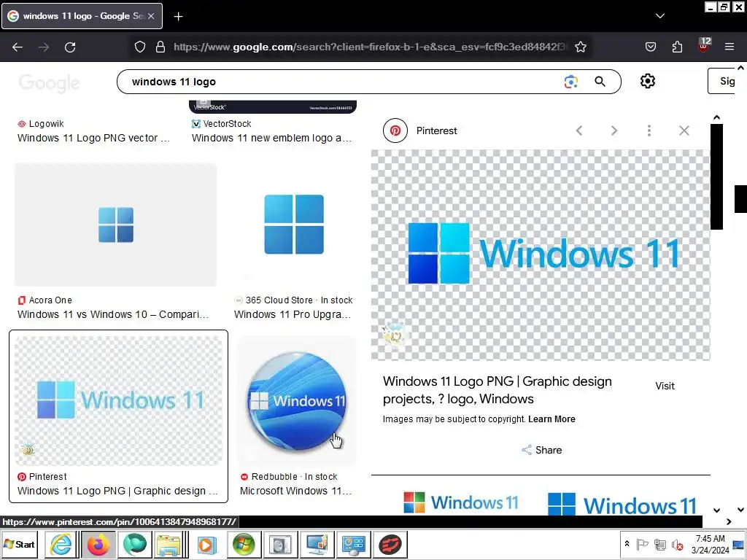Open the Pocket save icon

[650, 47]
